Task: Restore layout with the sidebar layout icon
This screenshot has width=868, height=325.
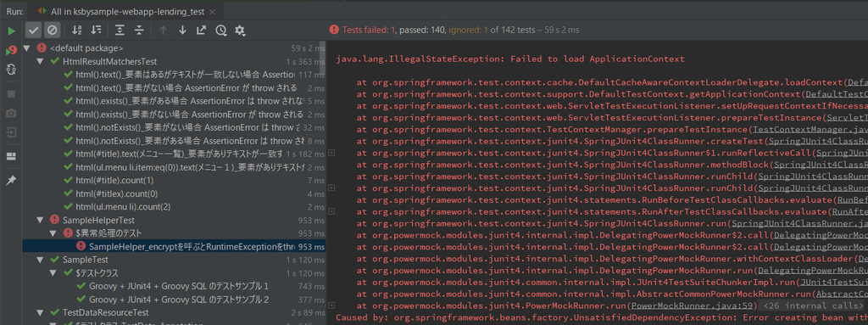Action: [11, 156]
